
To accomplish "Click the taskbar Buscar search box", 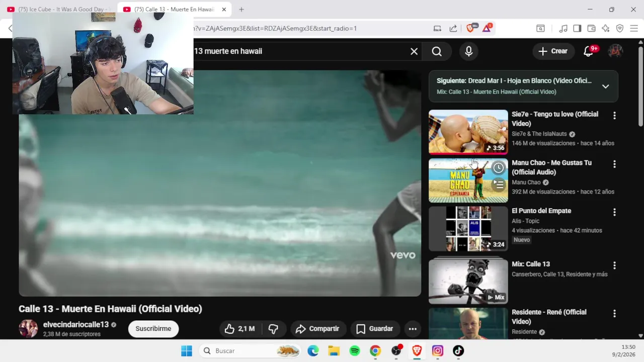I will point(251,351).
